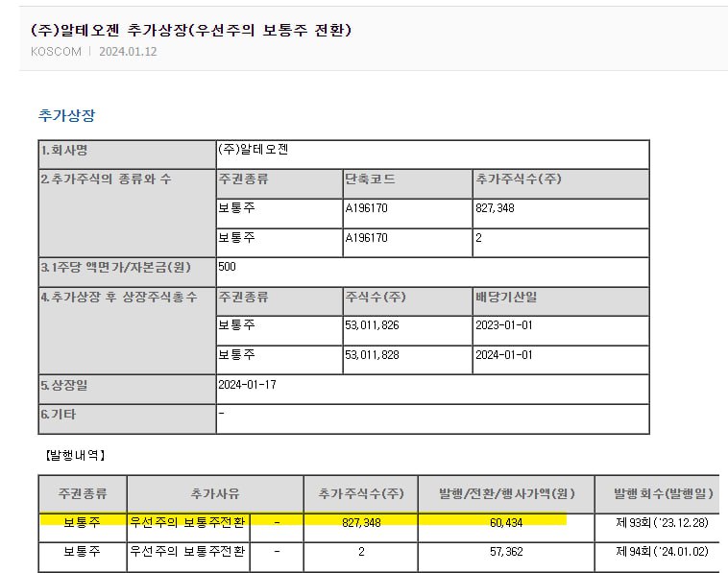The width and height of the screenshot is (728, 573).
Task: Click the 제93회('23.12.28) cell
Action: pyautogui.click(x=662, y=523)
